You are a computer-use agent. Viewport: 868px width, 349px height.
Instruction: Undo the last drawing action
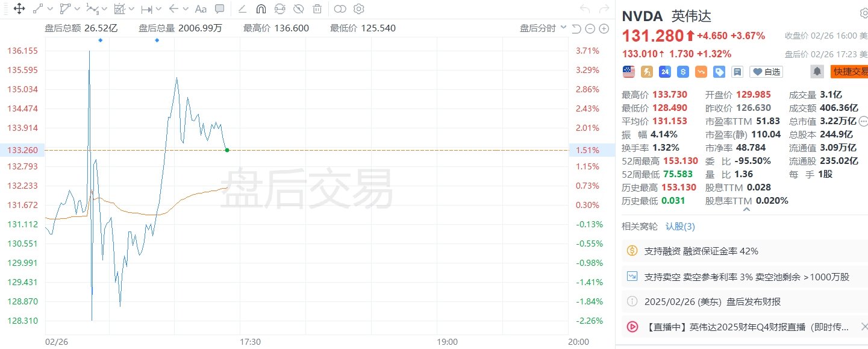coord(585,9)
